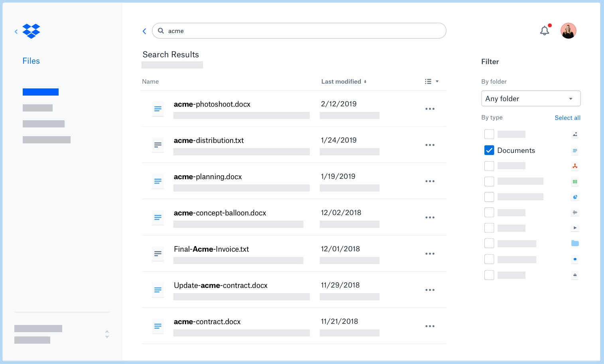Click the Select all link
604x364 pixels.
(567, 117)
